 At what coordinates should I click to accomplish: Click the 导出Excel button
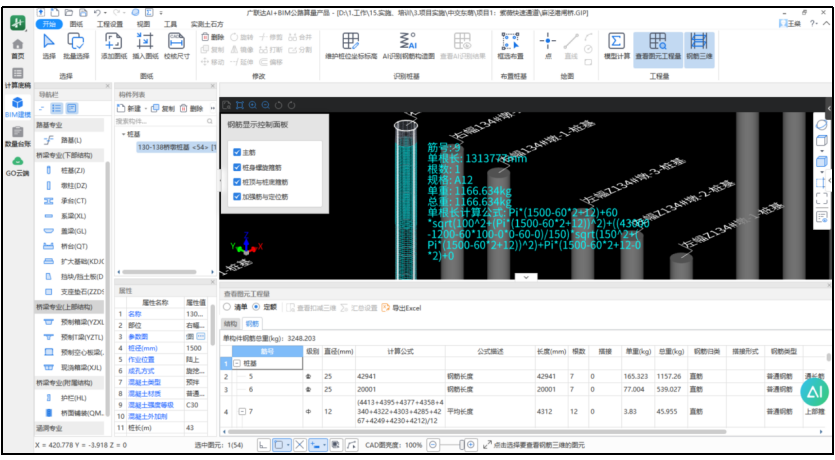tap(402, 307)
